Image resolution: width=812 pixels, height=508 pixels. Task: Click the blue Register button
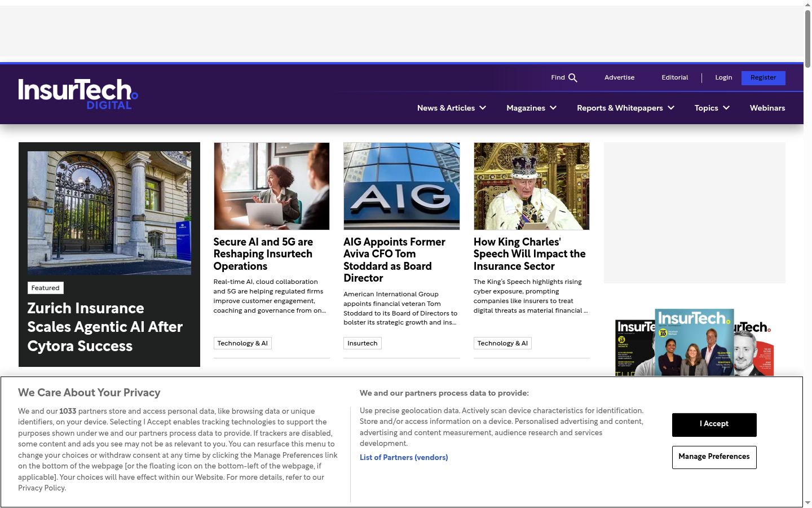[764, 78]
